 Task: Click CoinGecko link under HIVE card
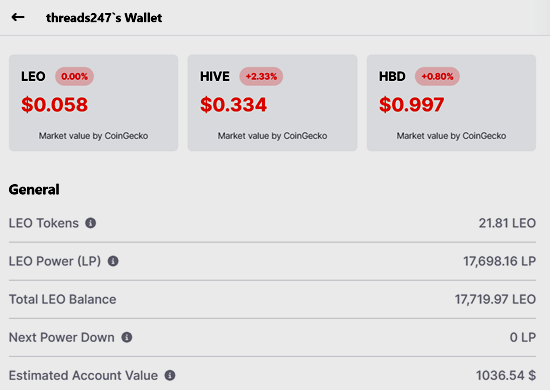pos(305,136)
